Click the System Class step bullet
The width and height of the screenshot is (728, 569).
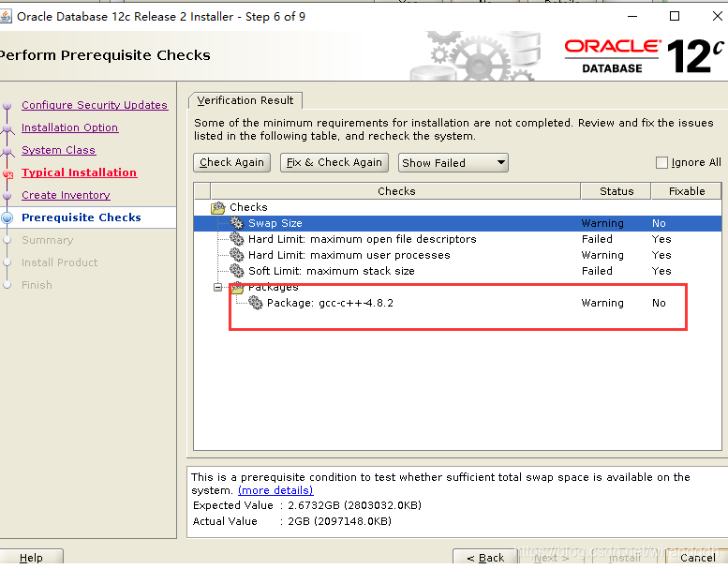tap(7, 151)
